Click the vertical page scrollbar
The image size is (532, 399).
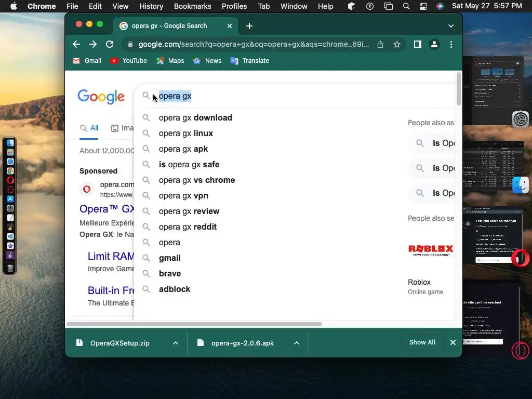click(458, 89)
